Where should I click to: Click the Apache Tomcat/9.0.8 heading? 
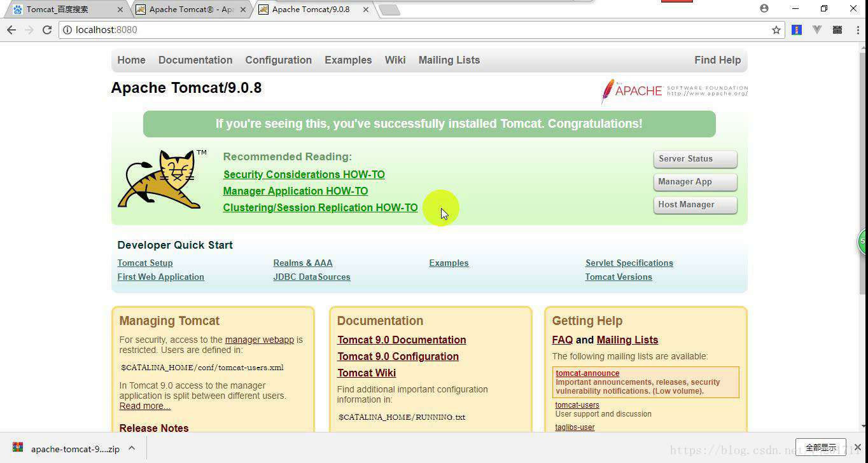point(186,88)
